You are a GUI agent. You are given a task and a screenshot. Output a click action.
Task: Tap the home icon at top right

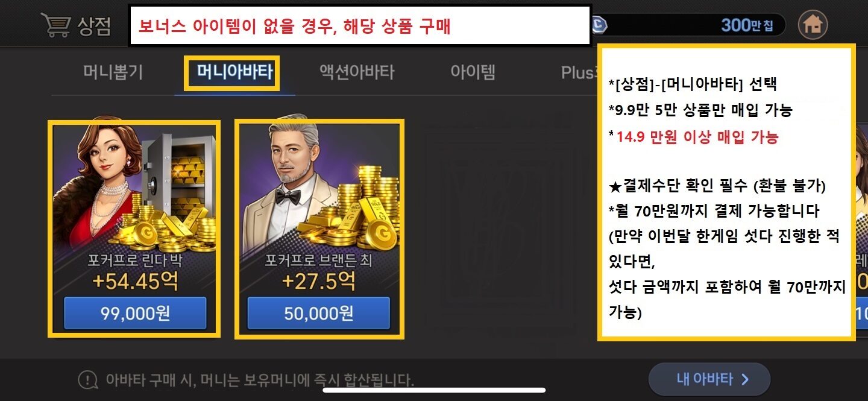(813, 25)
